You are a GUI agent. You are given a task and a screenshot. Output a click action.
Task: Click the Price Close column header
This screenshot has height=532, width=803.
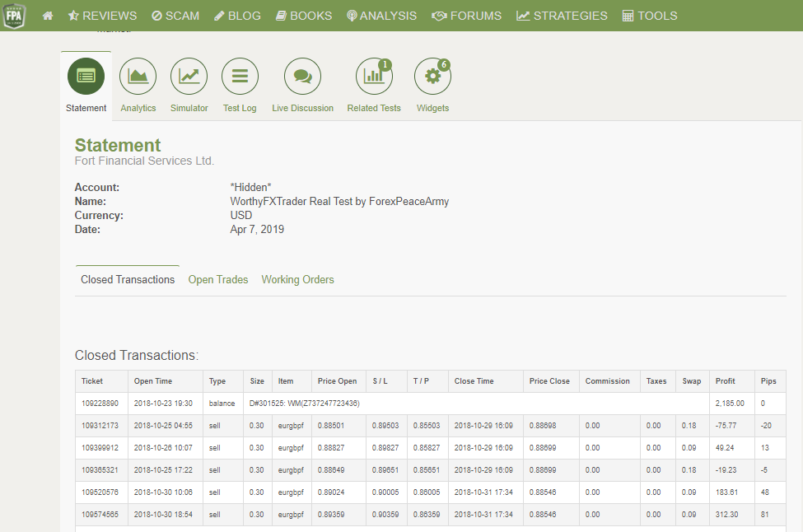pyautogui.click(x=549, y=381)
